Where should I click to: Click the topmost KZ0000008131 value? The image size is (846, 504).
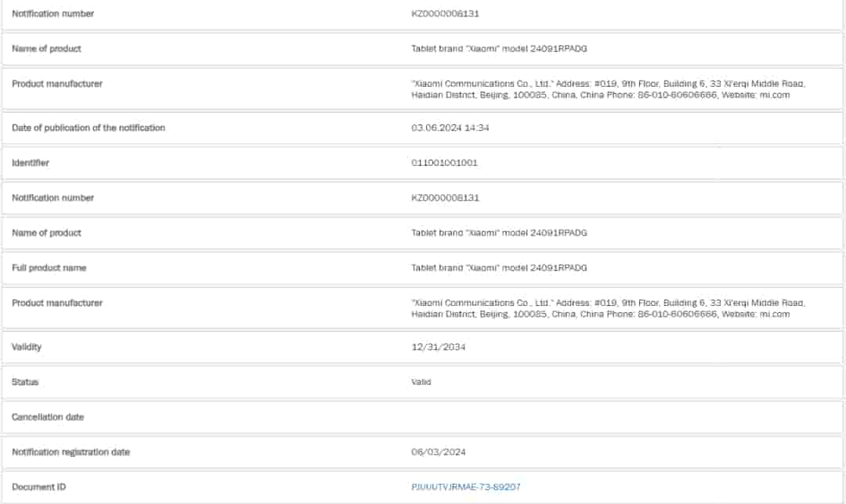[x=445, y=13]
